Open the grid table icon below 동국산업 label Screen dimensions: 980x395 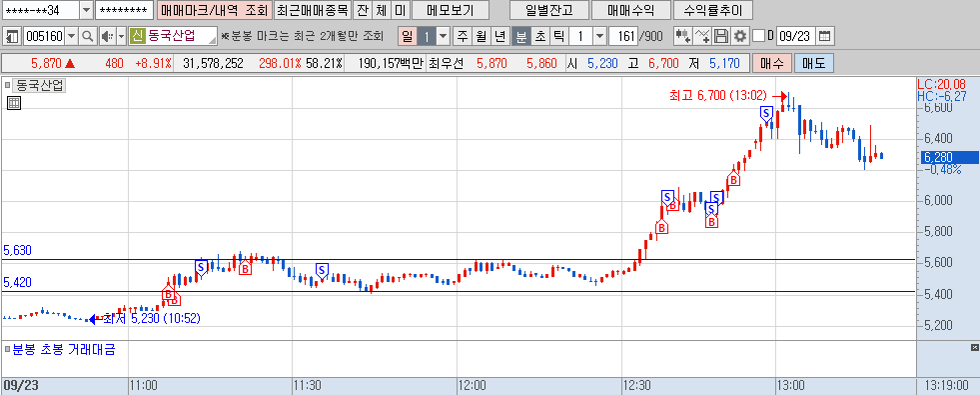coord(14,103)
